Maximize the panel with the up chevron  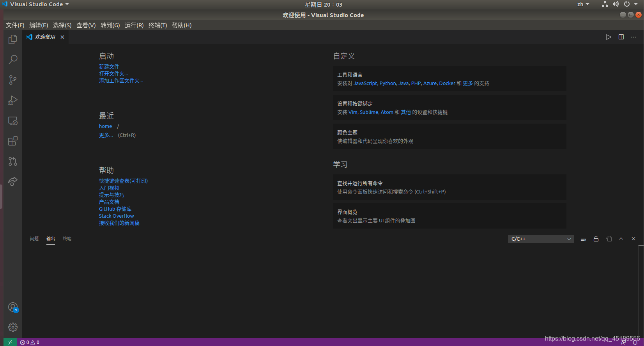point(621,239)
